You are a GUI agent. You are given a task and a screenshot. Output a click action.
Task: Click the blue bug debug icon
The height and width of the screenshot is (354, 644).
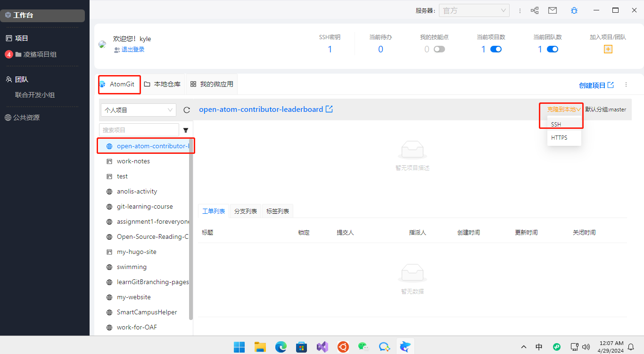(574, 10)
